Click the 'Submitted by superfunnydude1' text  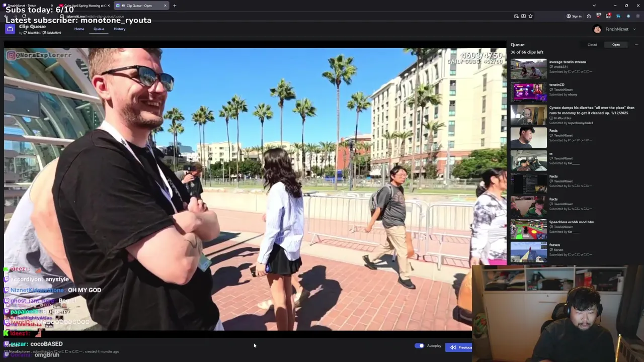pos(571,123)
